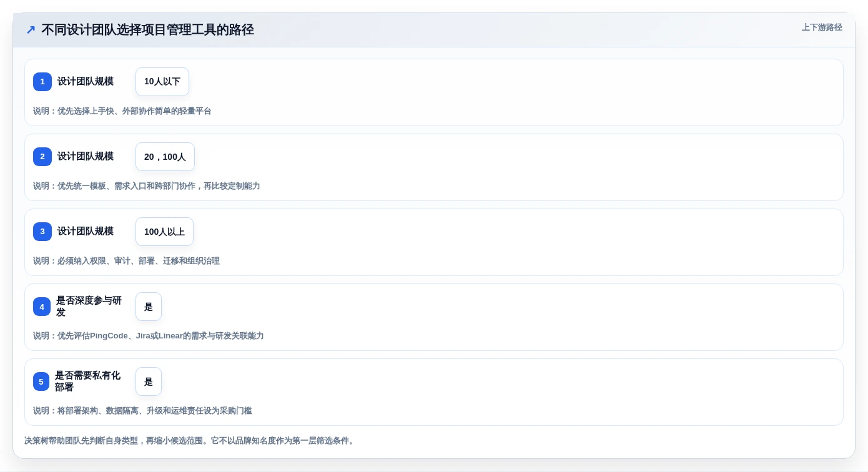This screenshot has width=868, height=472.
Task: Click the note about 上手快、外部协作简单的轻量平台
Action: point(122,111)
